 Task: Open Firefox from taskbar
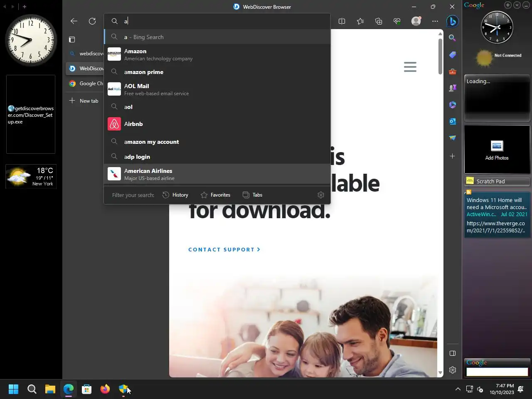click(105, 389)
